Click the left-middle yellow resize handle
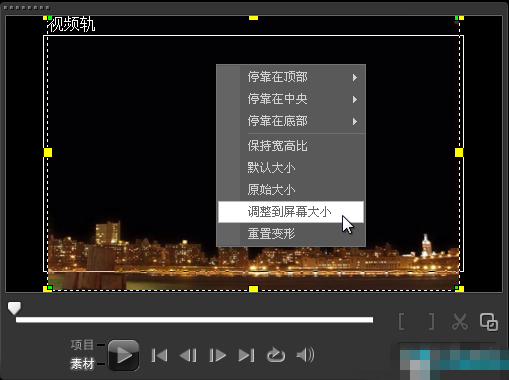Image resolution: width=509 pixels, height=380 pixels. (x=48, y=152)
